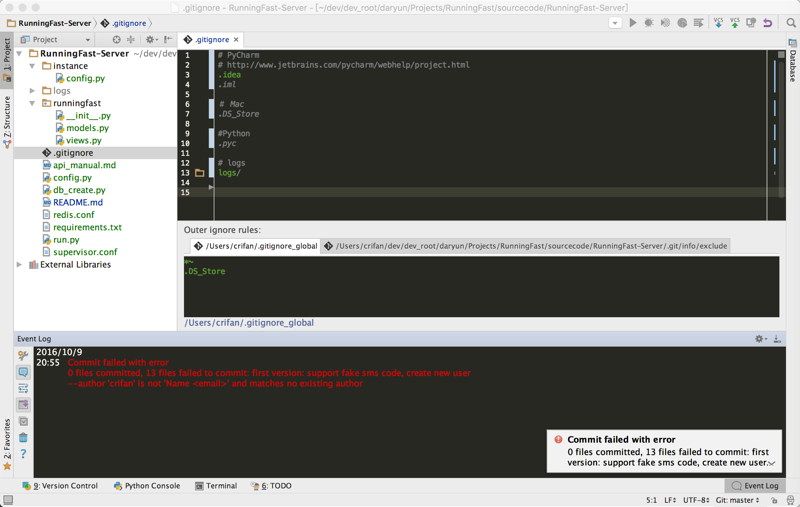Click VCS Update Project blue arrow
The width and height of the screenshot is (800, 507).
coord(718,22)
